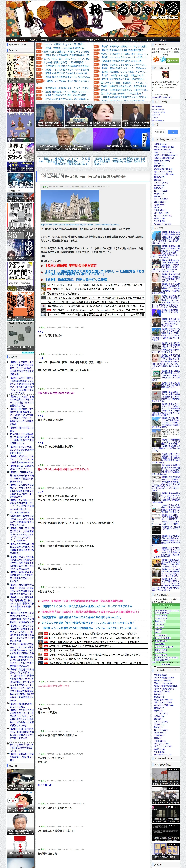Open category Amazonセール (32)

pos(162,224)
